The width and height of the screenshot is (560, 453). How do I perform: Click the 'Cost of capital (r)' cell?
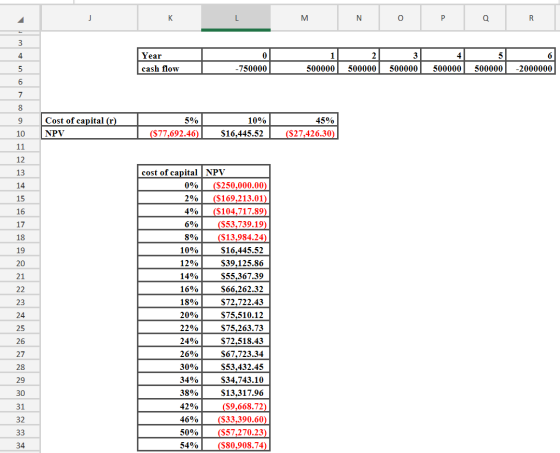pos(89,120)
